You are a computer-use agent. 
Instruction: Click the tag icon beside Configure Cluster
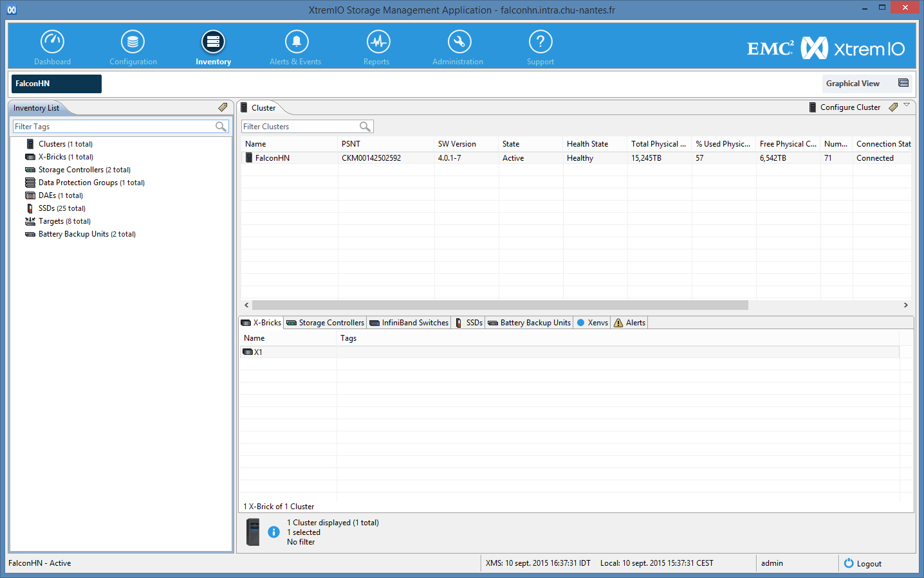coord(893,107)
